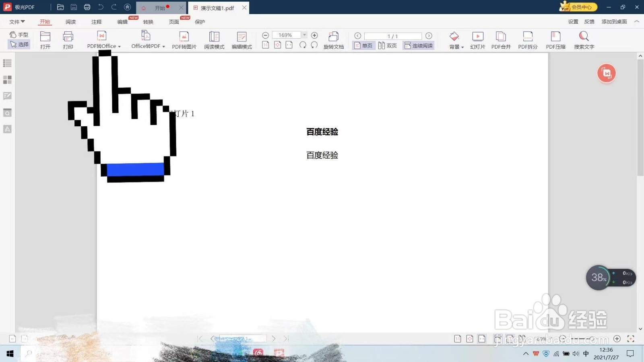Convert PDF to image with PDF转图片
The image size is (644, 362).
pos(184,40)
